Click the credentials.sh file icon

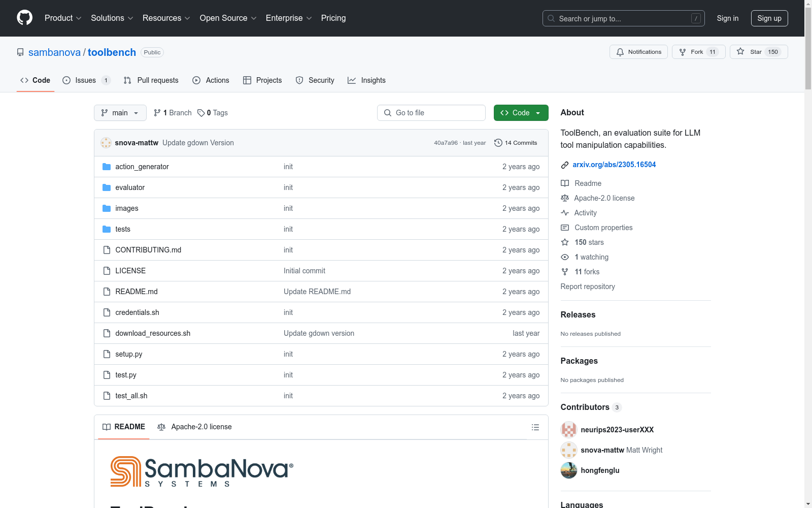(x=107, y=312)
